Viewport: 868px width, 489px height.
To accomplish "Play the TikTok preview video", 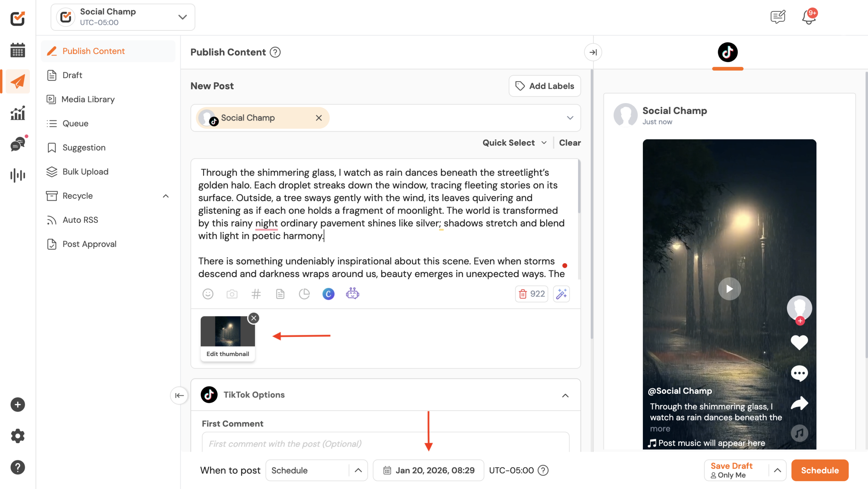I will (729, 289).
